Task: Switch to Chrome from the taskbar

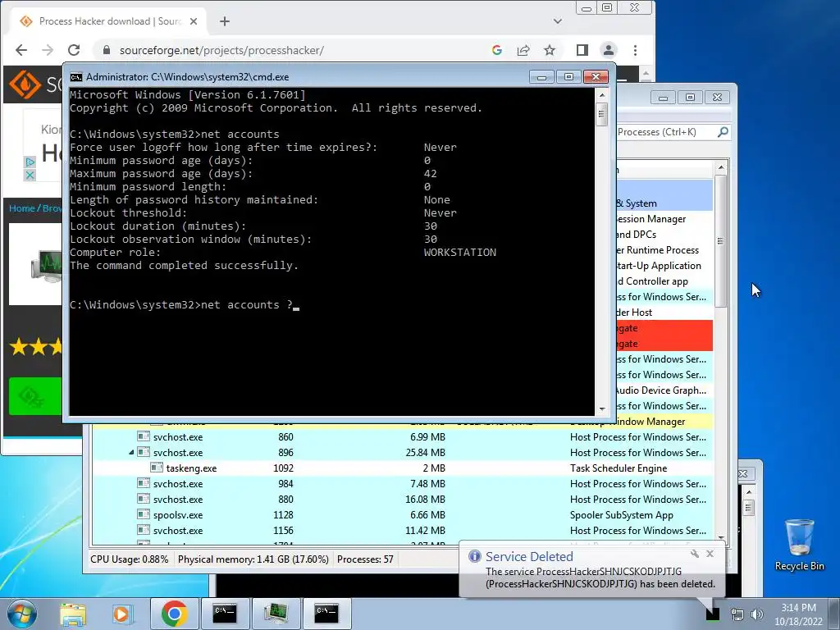Action: pos(174,614)
